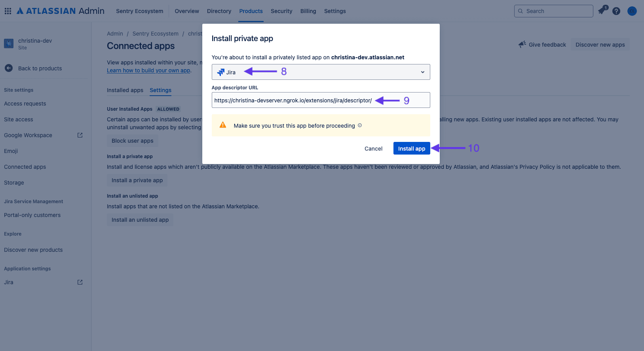Switch to the Installed apps tab

[125, 90]
